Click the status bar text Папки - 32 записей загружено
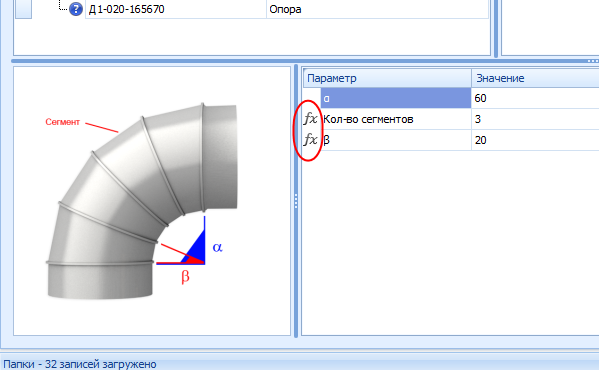Viewport: 599px width, 370px height. point(80,364)
